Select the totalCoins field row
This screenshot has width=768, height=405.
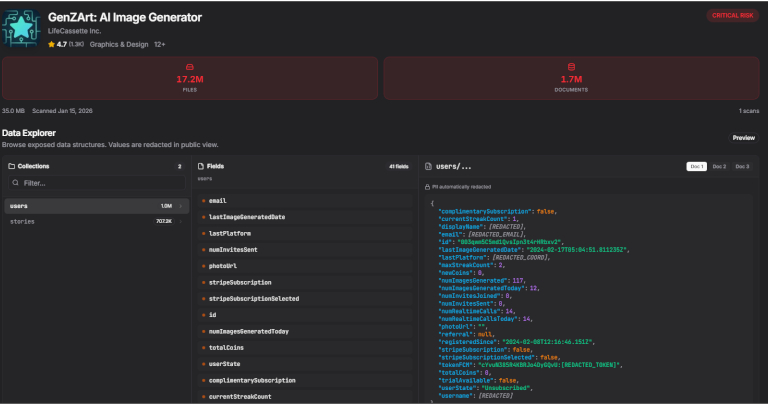point(305,348)
